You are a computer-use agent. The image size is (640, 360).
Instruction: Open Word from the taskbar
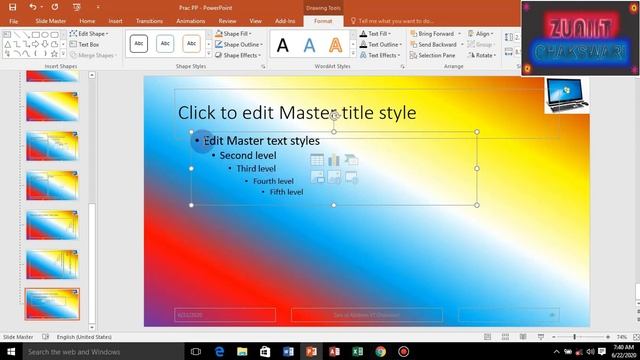tap(288, 351)
